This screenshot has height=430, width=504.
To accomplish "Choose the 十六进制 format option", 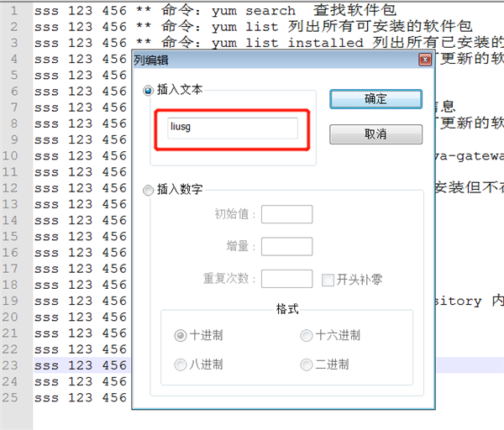I will coord(307,335).
